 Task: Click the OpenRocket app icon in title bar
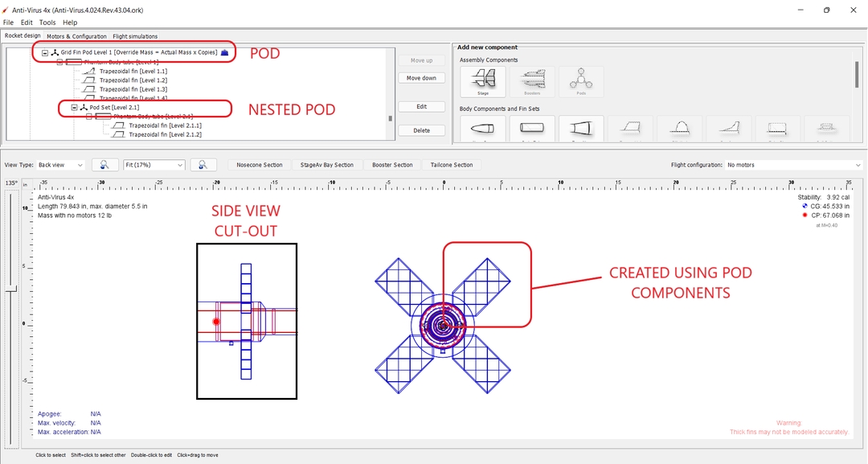(6, 10)
